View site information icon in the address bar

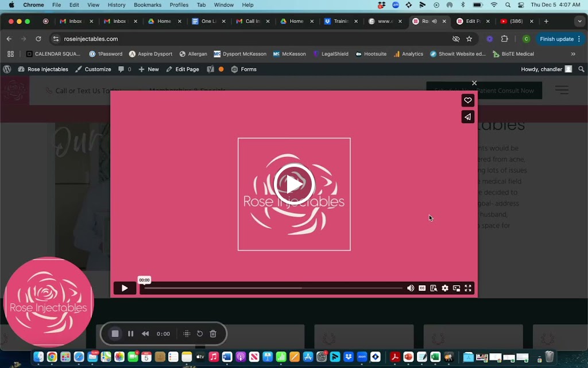coord(56,39)
